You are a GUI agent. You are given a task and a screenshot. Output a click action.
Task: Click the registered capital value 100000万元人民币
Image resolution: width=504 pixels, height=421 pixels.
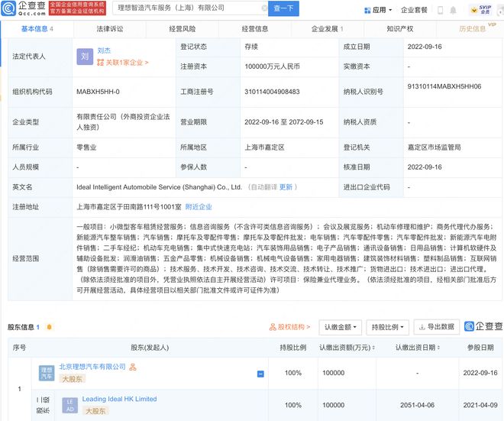(x=273, y=66)
